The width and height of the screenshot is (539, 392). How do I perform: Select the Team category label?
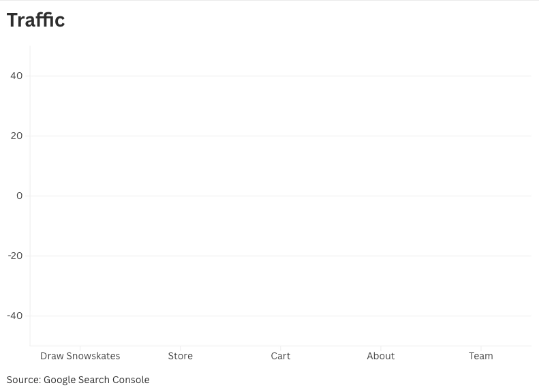[x=481, y=356]
